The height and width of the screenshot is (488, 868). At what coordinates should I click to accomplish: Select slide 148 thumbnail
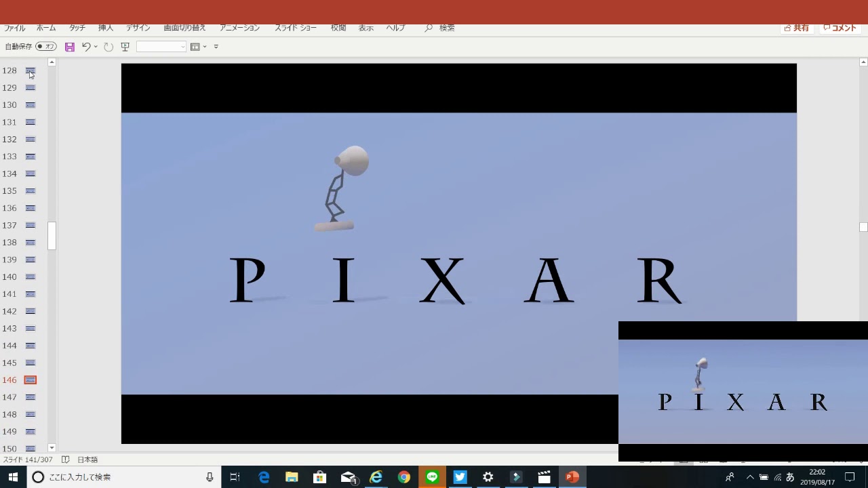[31, 415]
